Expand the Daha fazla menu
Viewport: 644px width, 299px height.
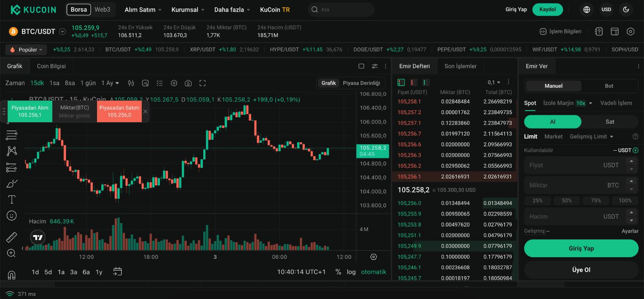tap(232, 10)
